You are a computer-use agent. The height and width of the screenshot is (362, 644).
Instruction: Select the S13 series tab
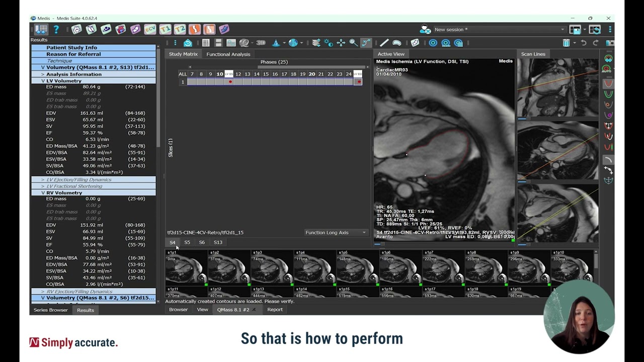click(x=218, y=242)
